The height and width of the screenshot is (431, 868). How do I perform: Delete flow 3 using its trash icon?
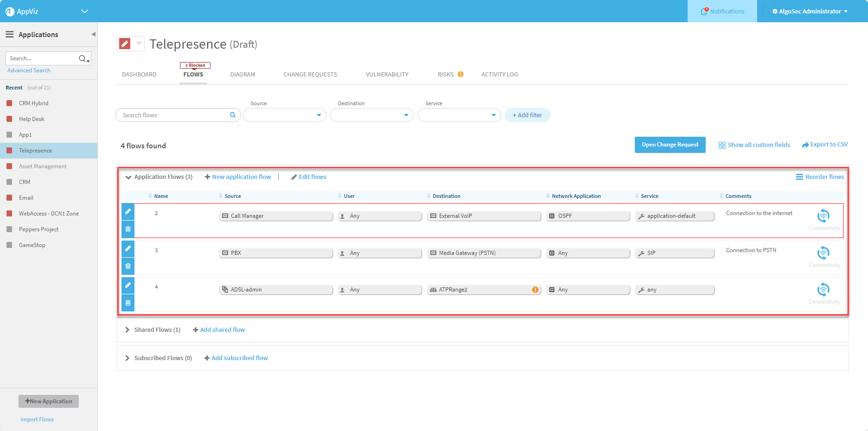click(128, 266)
